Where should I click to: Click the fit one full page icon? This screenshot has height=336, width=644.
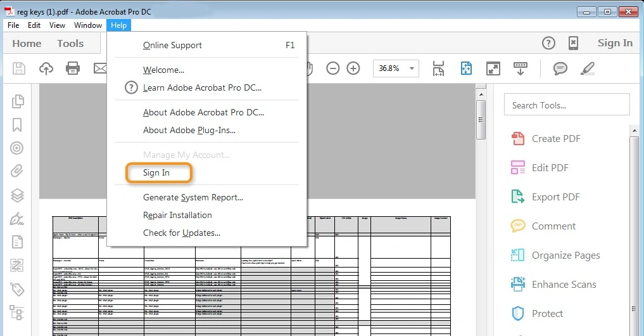[x=466, y=68]
